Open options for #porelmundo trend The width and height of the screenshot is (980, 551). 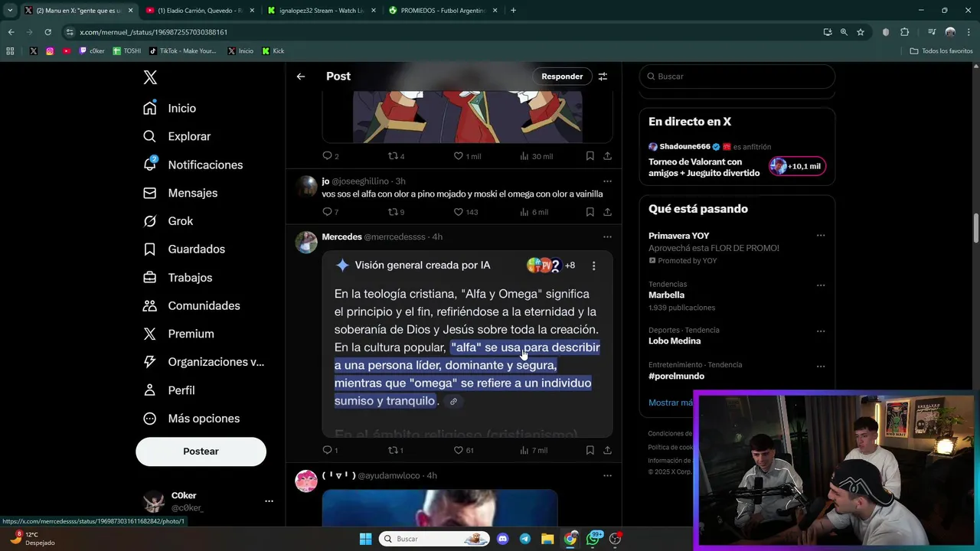click(820, 367)
